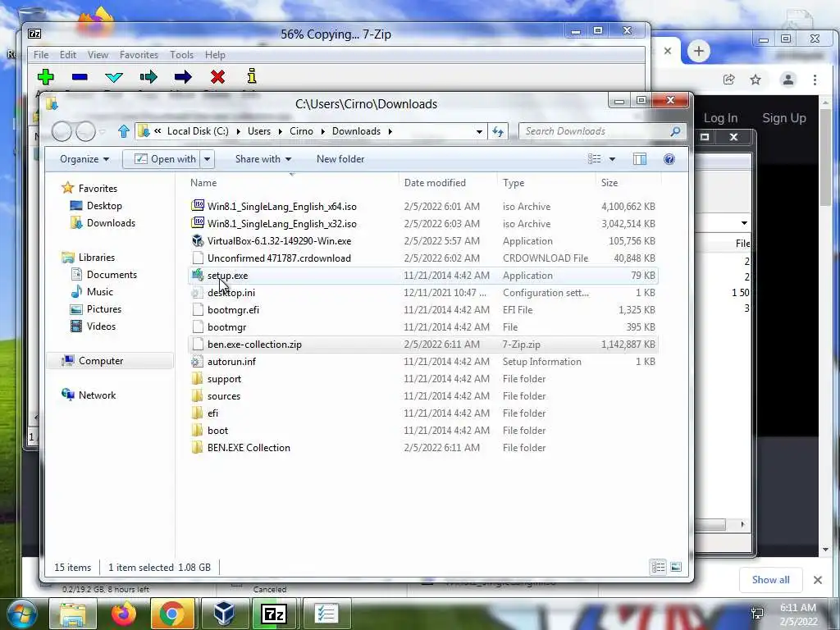
Task: Click the red Delete X icon in 7-Zip
Action: pos(217,77)
